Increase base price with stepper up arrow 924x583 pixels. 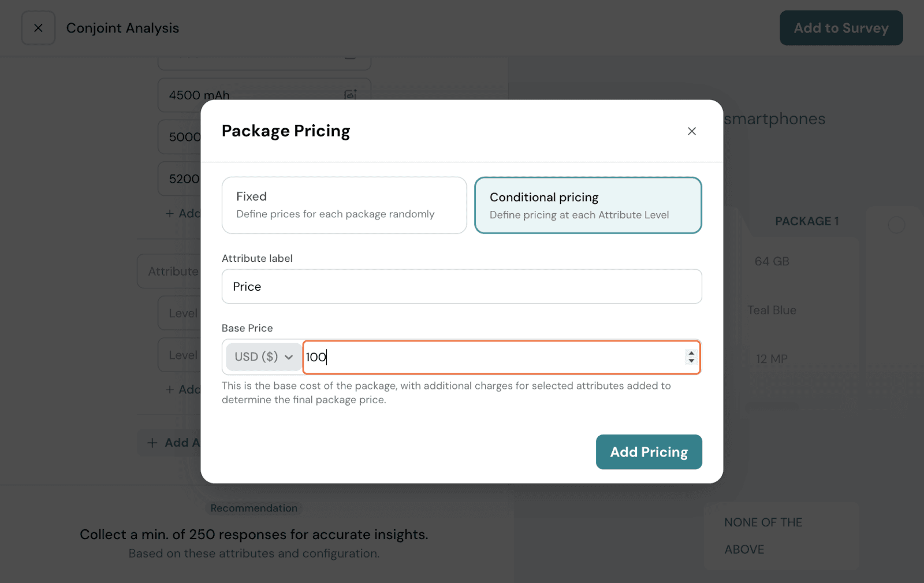coord(691,352)
